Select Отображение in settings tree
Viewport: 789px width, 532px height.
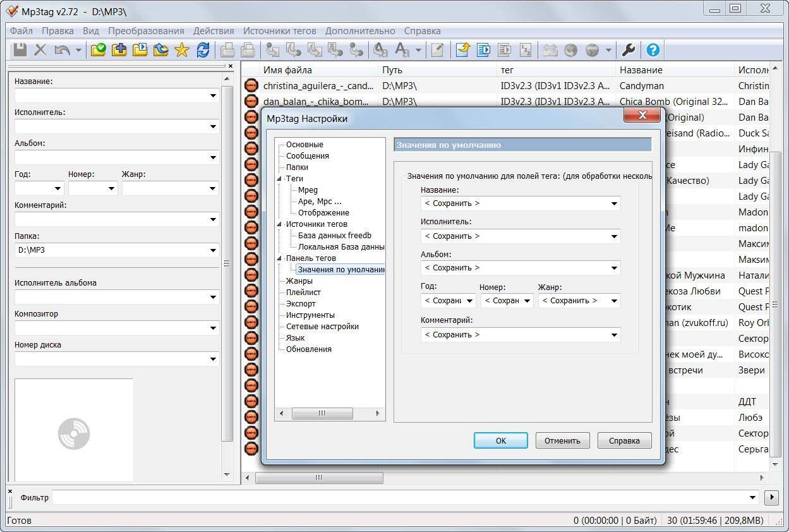(x=323, y=212)
